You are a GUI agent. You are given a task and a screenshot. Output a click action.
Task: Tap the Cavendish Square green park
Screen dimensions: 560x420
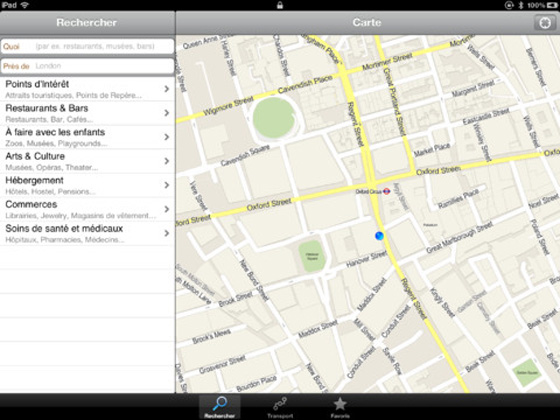pos(274,118)
